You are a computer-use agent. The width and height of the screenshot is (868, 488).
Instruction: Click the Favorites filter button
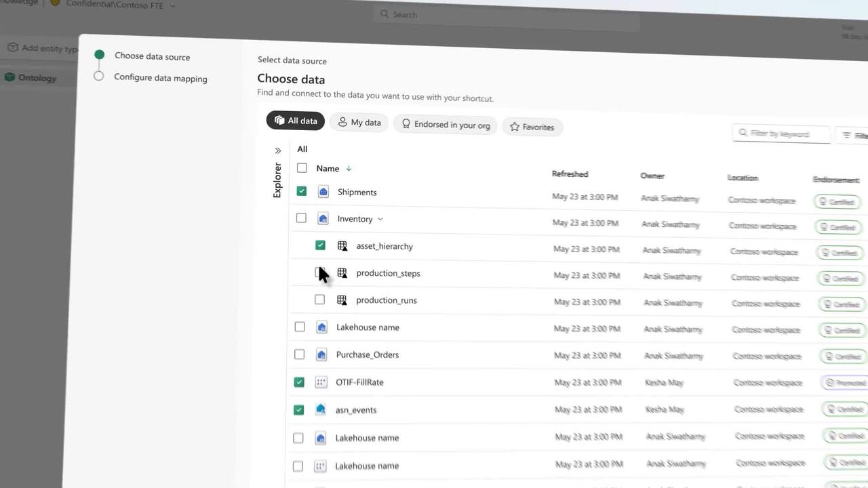tap(532, 127)
